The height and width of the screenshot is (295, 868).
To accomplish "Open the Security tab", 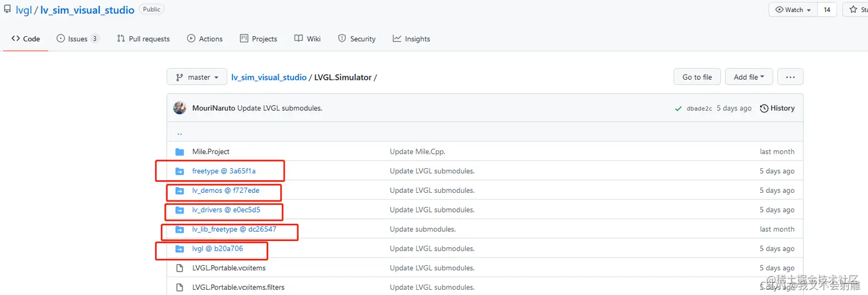I will pyautogui.click(x=357, y=39).
